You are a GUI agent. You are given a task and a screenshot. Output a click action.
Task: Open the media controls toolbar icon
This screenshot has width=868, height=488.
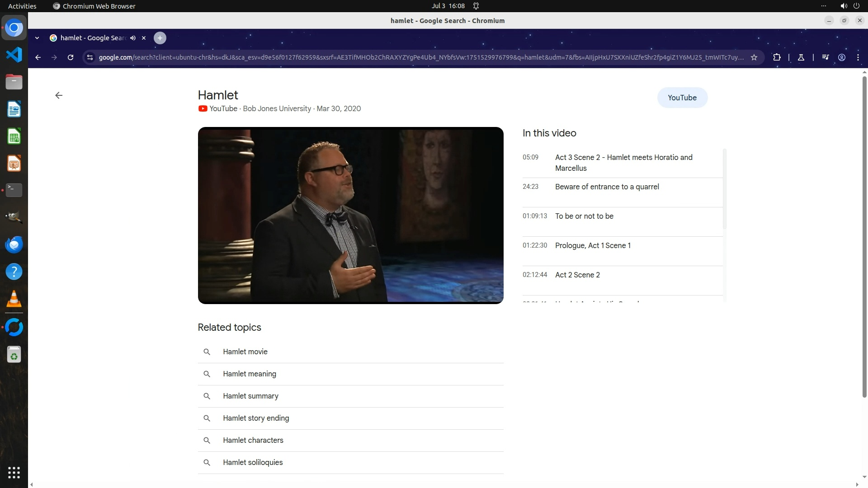pos(825,57)
